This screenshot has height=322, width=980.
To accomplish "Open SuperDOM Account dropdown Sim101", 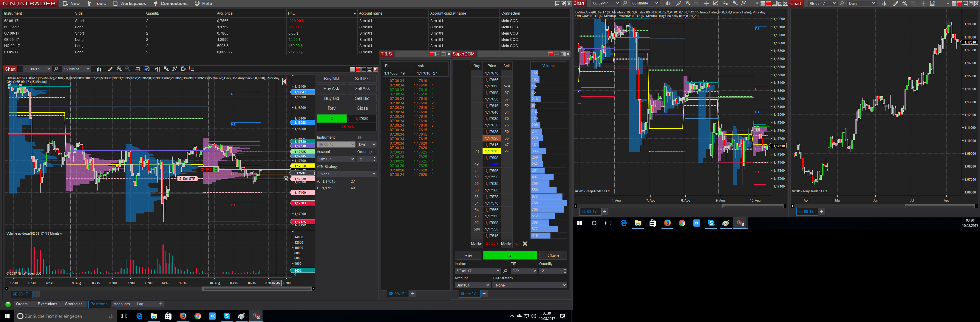I will coord(472,285).
